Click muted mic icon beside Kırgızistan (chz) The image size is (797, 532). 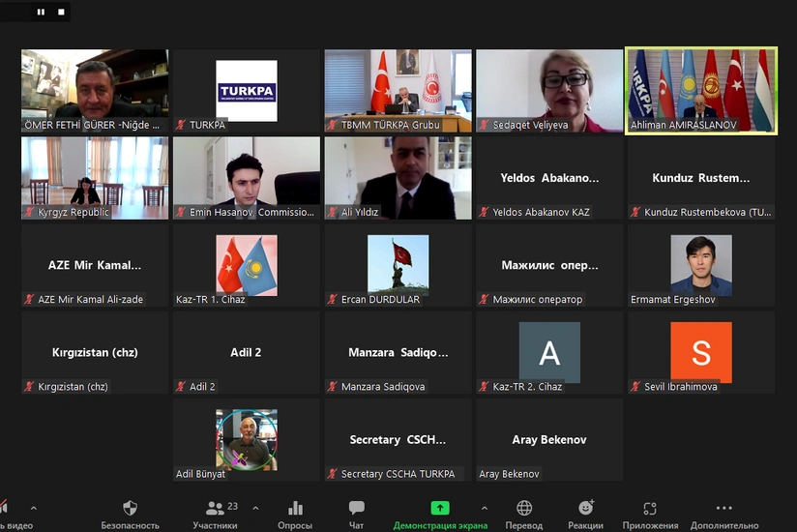point(29,386)
